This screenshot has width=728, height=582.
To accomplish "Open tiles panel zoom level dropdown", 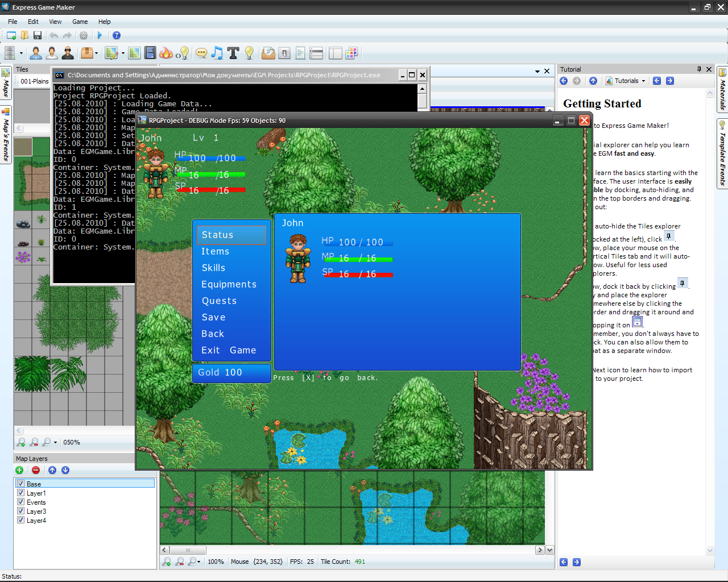I will coord(55,442).
